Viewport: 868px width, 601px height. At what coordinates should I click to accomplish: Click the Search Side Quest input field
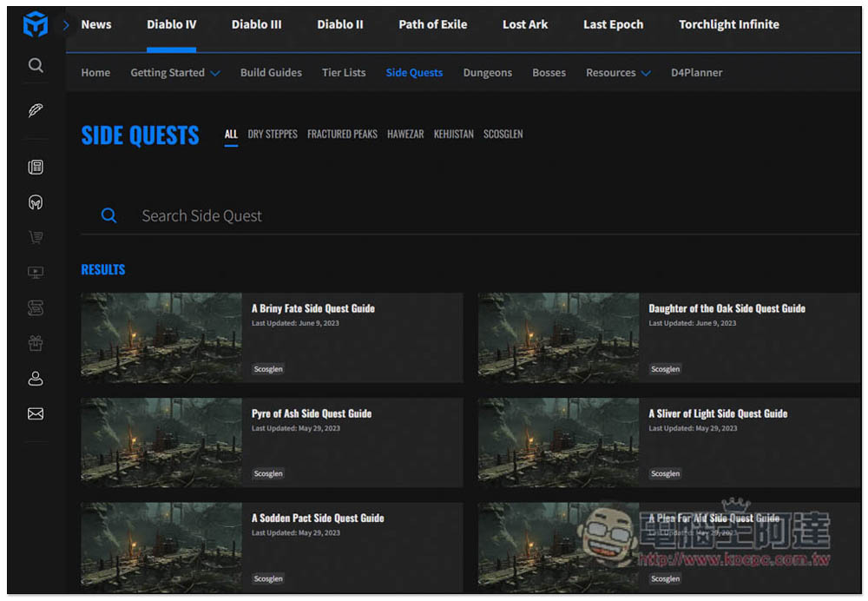[434, 215]
